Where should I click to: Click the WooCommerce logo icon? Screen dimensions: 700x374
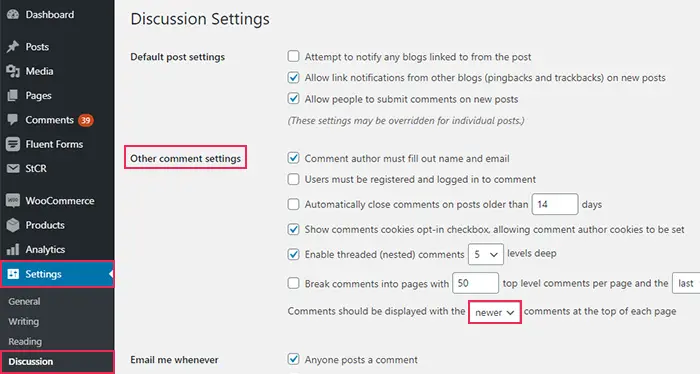pyautogui.click(x=13, y=201)
